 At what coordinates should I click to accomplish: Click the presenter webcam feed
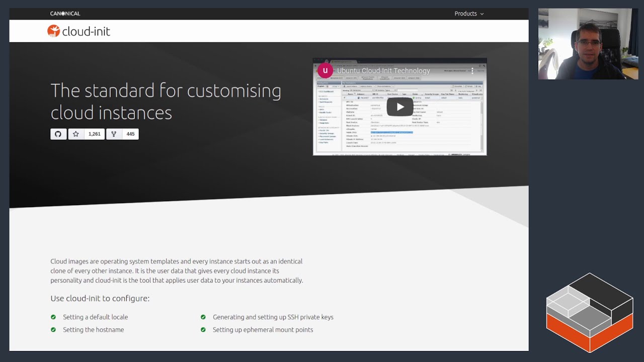tap(588, 44)
